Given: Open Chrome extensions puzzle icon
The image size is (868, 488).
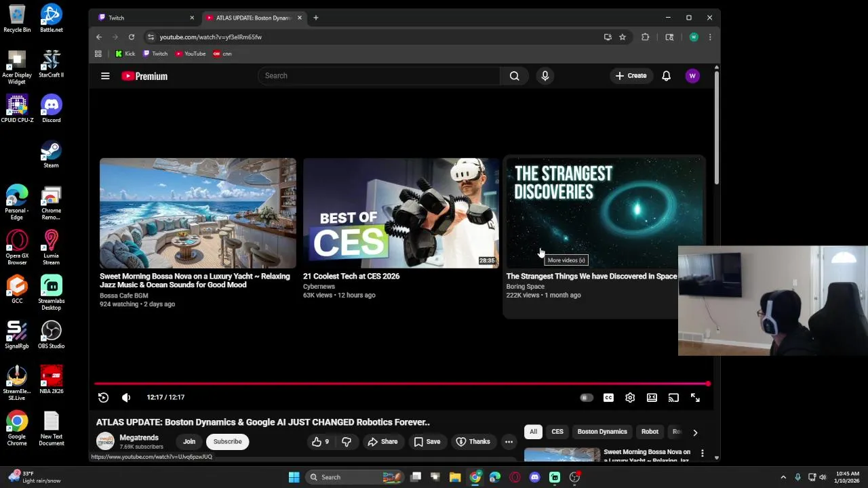Looking at the screenshot, I should 645,37.
